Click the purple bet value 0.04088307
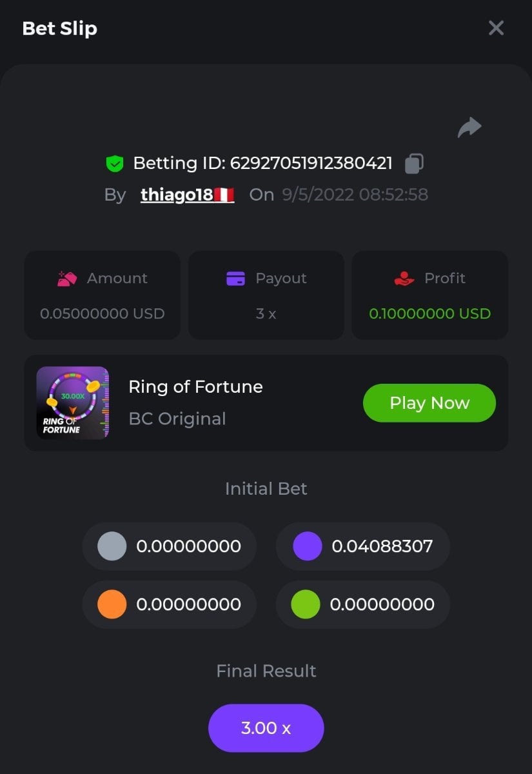Screen dimensions: 532x774 coord(382,546)
